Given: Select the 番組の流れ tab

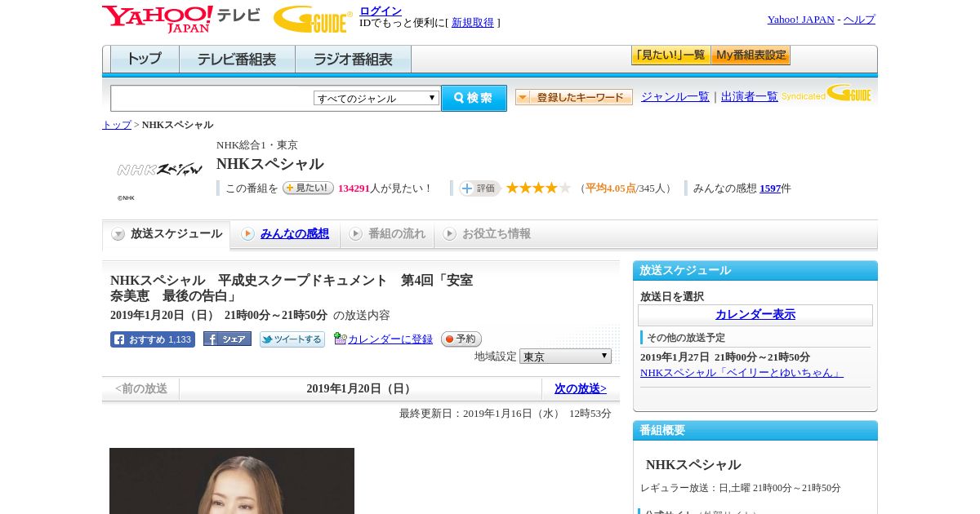Looking at the screenshot, I should (387, 234).
